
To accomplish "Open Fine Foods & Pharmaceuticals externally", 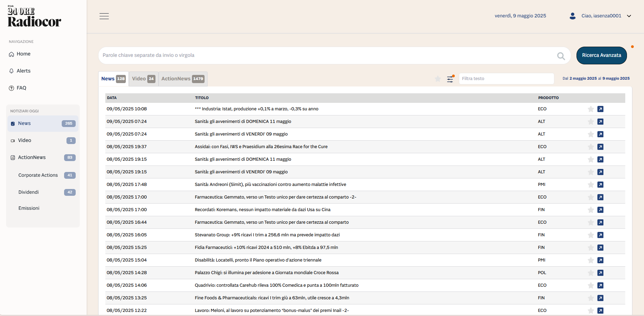I will [600, 298].
